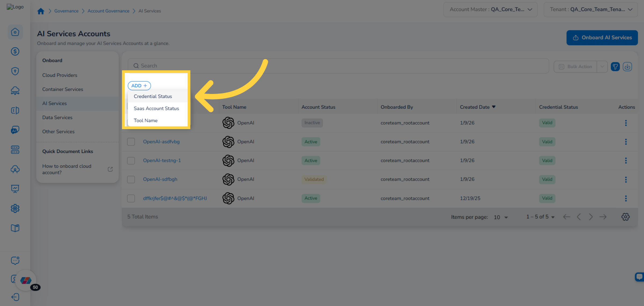The image size is (644, 306).
Task: Open the actions kebab menu for OpenAI-sdfbgh
Action: click(x=626, y=179)
